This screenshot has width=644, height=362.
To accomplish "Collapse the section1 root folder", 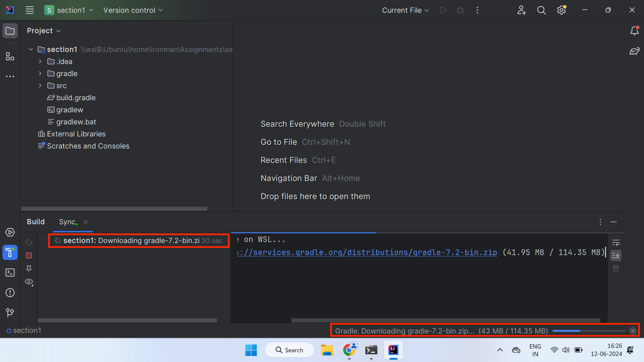I will coord(31,49).
